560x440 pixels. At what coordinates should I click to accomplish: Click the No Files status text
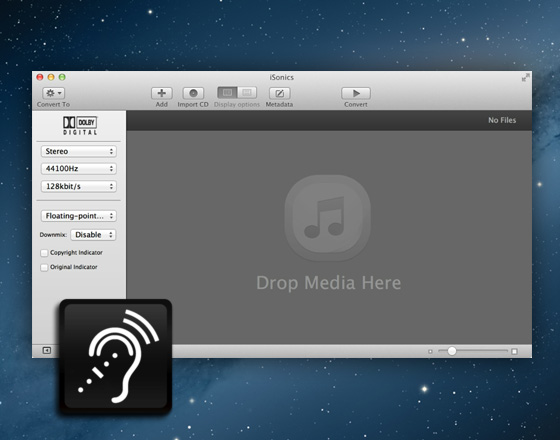point(502,120)
